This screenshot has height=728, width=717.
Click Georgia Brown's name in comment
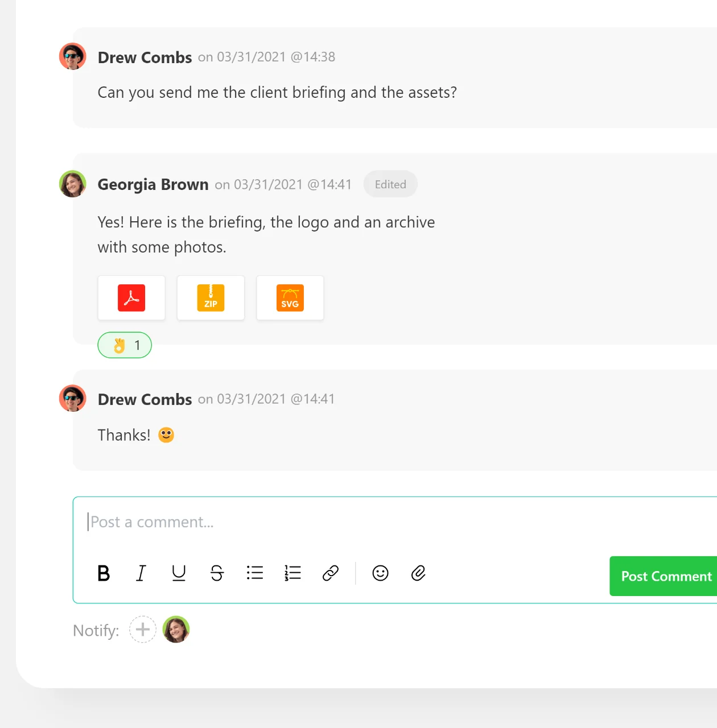click(x=153, y=184)
